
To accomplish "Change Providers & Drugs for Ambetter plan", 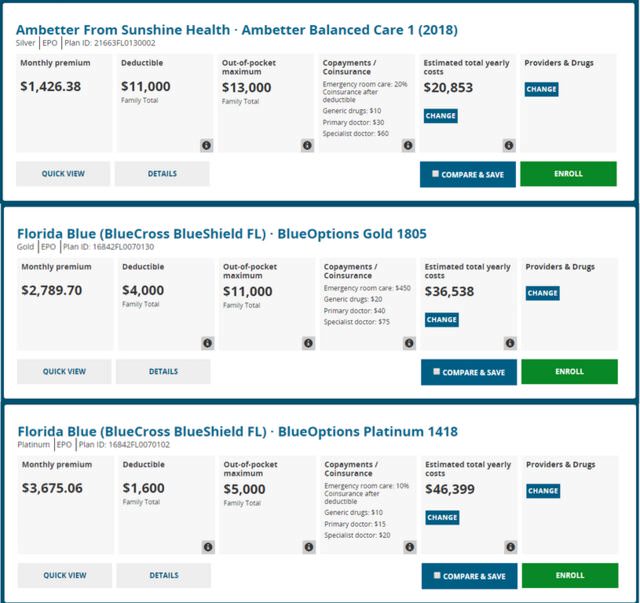I will click(542, 90).
